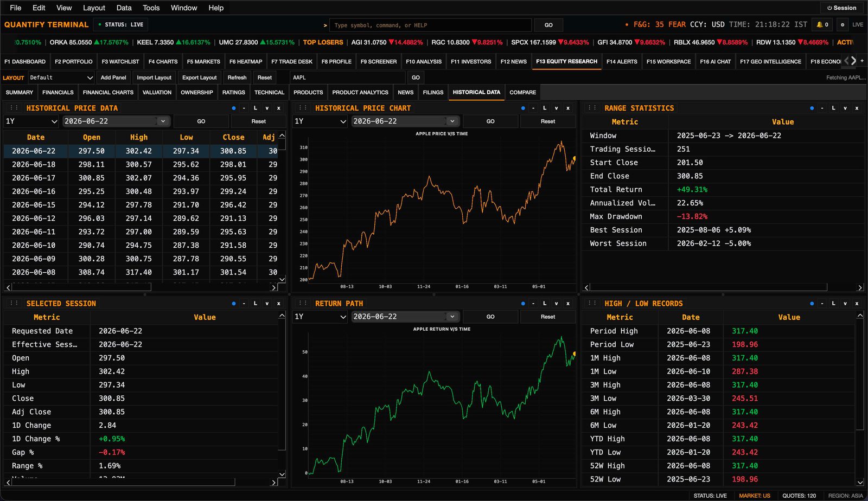Click the AAPL symbol input field

[347, 78]
